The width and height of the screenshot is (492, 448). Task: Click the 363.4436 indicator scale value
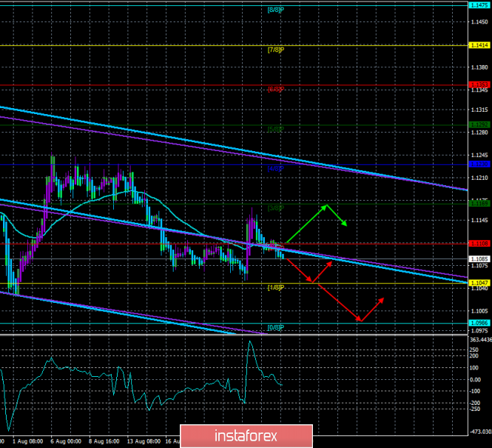pyautogui.click(x=478, y=338)
